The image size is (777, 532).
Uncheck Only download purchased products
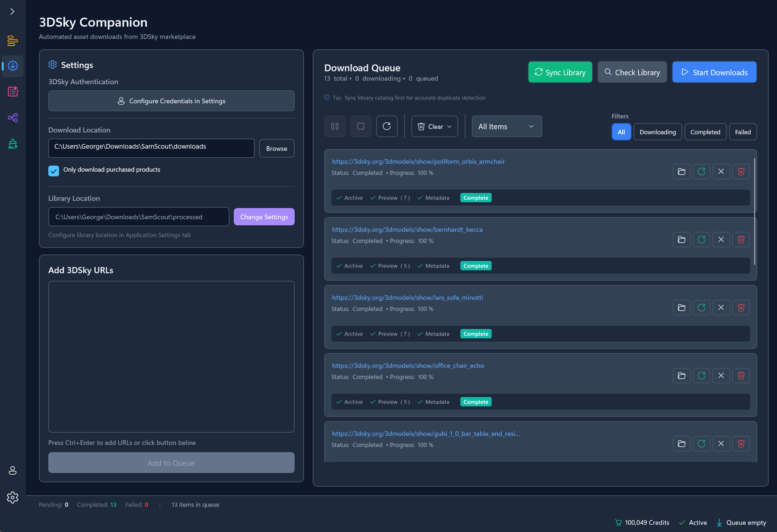tap(54, 171)
